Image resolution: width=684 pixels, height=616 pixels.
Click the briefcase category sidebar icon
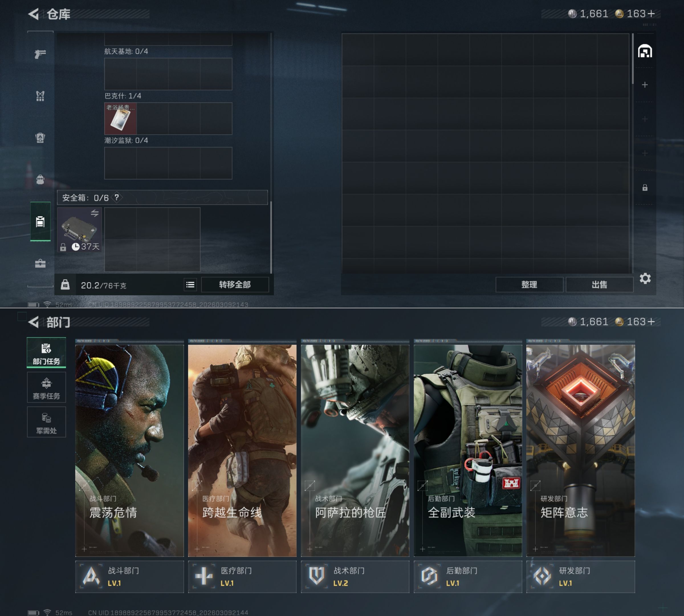click(40, 263)
